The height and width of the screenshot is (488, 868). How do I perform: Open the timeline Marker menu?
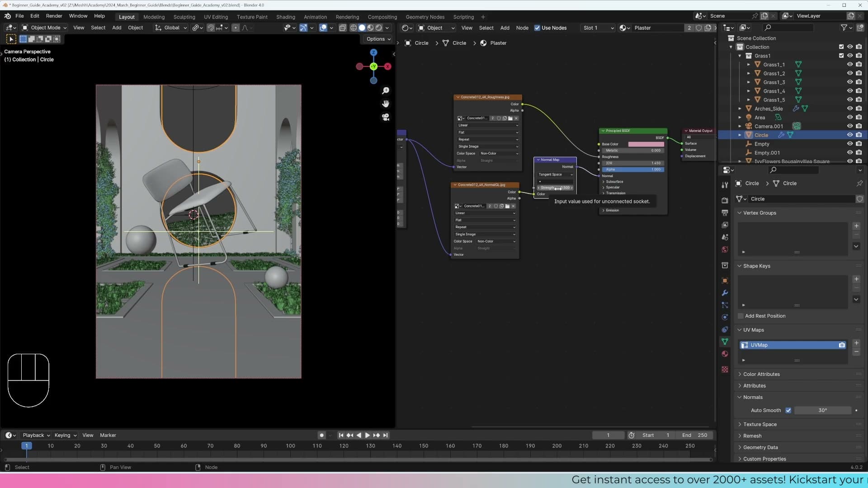pyautogui.click(x=108, y=436)
